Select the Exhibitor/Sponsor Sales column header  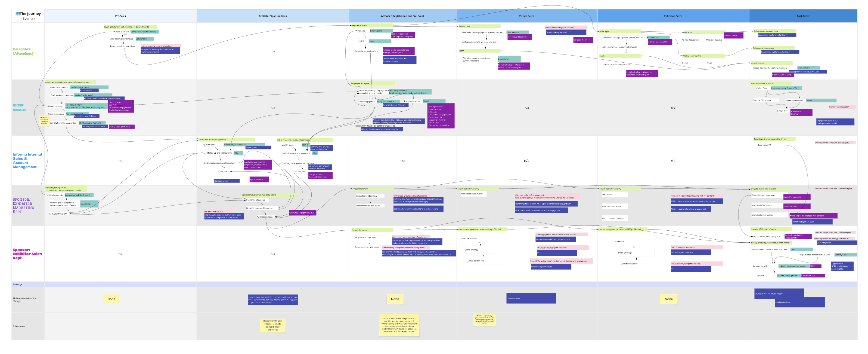point(272,16)
